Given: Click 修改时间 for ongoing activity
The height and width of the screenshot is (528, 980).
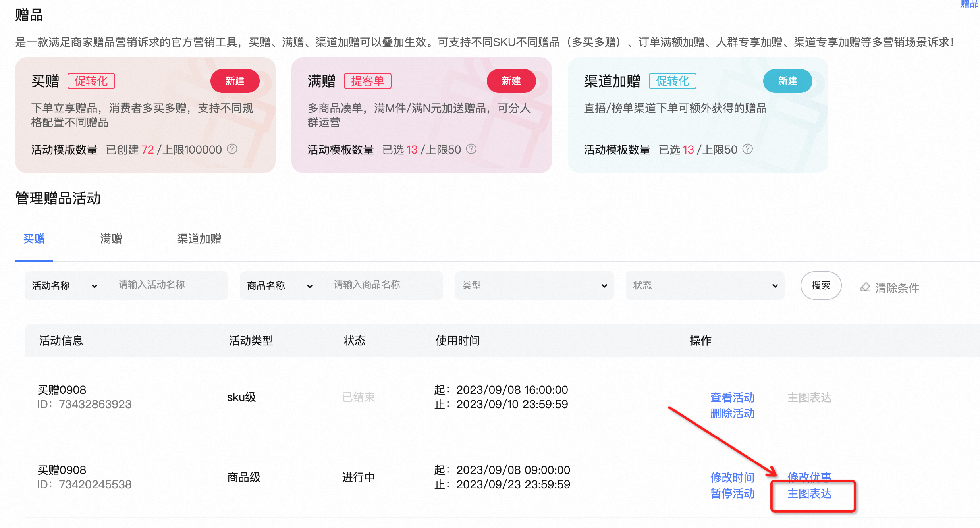Looking at the screenshot, I should click(732, 477).
